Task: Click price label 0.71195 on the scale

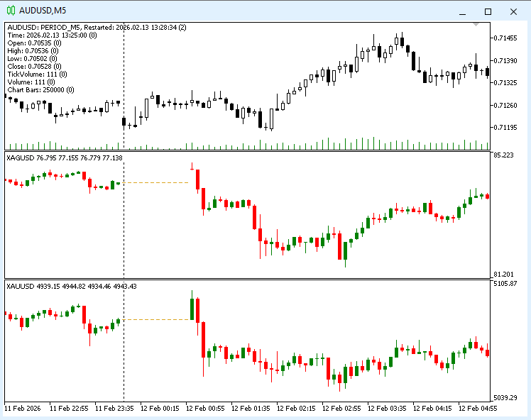Action: (505, 128)
